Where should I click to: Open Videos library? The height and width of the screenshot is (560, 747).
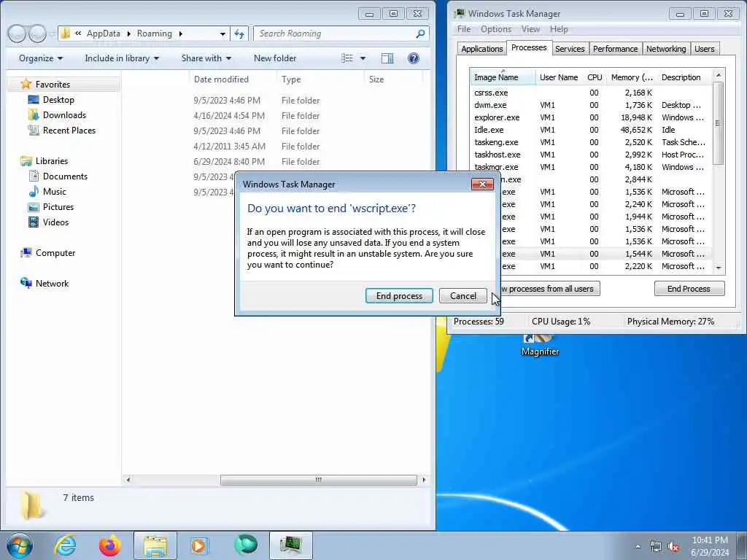[55, 222]
